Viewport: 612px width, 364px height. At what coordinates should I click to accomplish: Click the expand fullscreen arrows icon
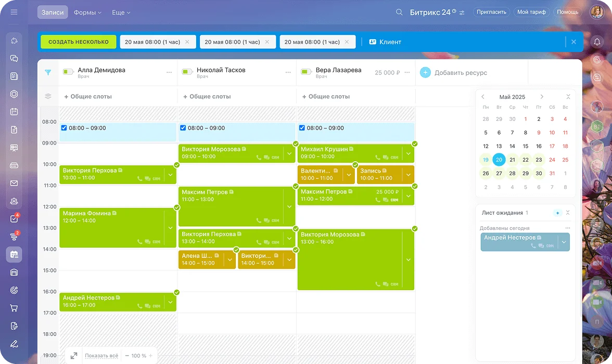pos(74,356)
